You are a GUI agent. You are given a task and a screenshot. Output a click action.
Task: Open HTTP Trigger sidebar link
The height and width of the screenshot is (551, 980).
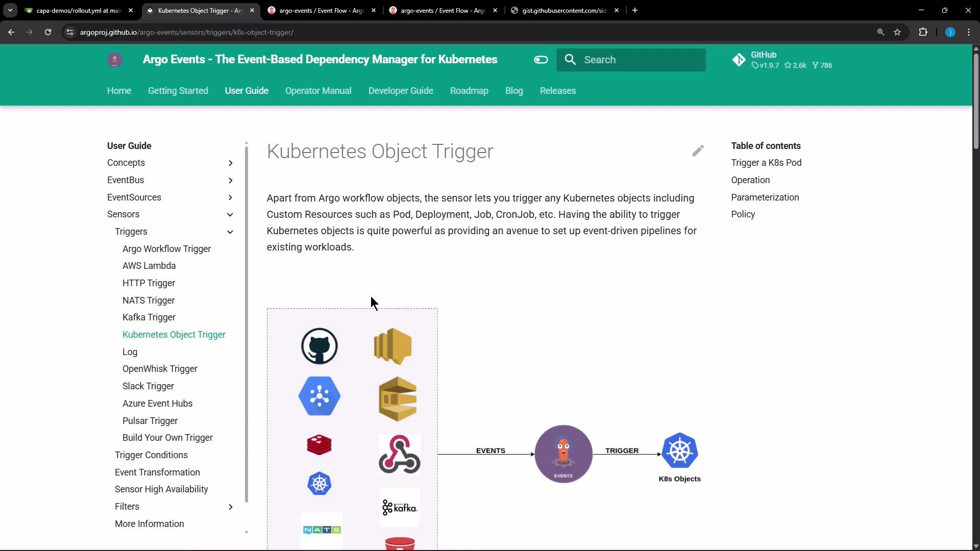pyautogui.click(x=149, y=283)
